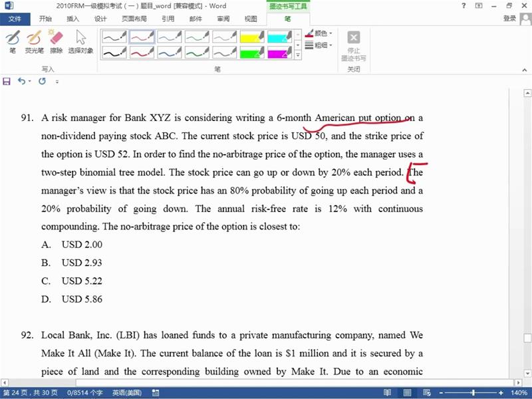Activate the Eraser (擦除) tool
This screenshot has height=399, width=532.
56,41
